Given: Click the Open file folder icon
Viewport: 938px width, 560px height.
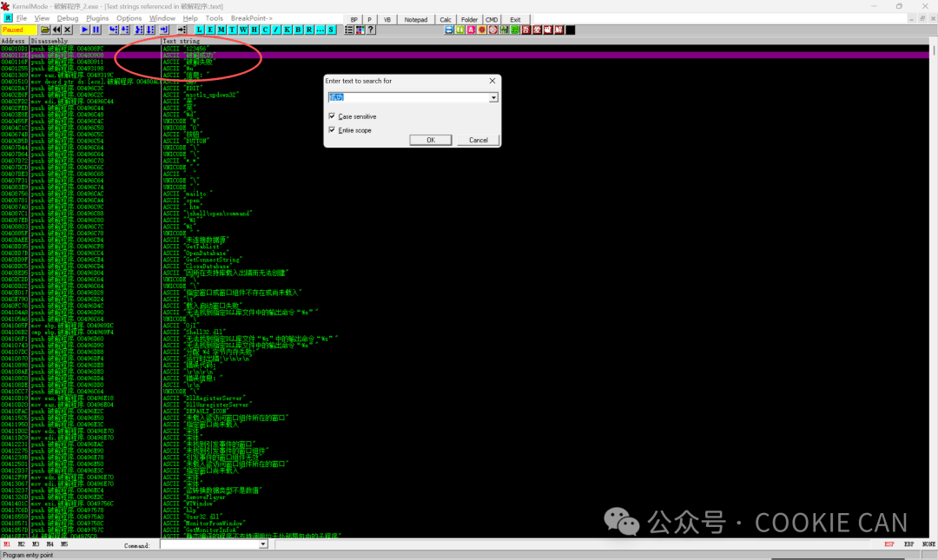Looking at the screenshot, I should (x=43, y=30).
